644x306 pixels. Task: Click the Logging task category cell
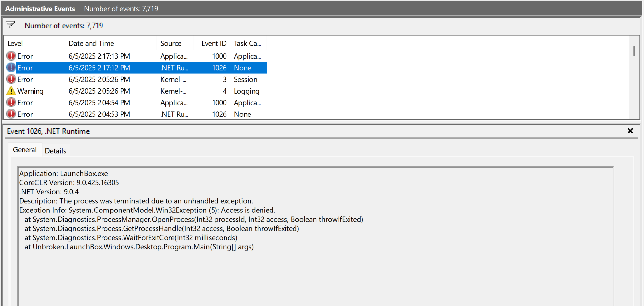point(247,91)
